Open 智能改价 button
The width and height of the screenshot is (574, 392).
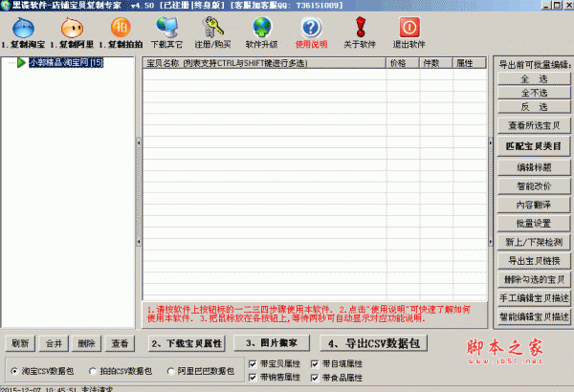click(534, 186)
